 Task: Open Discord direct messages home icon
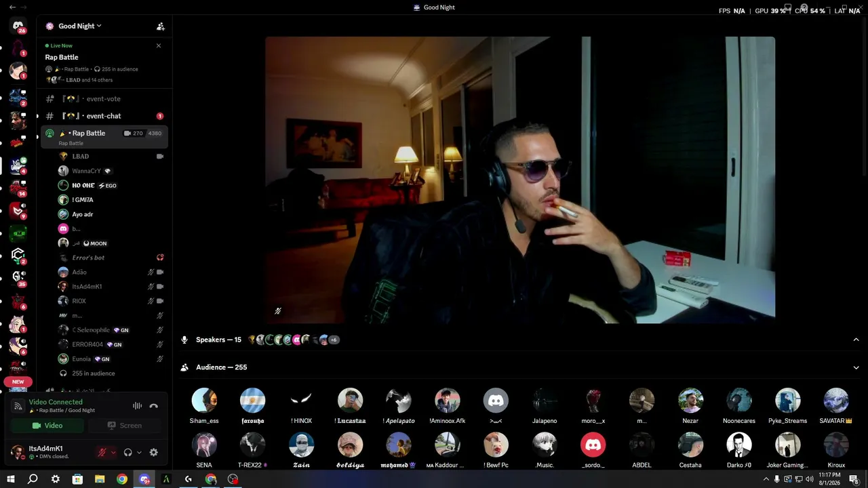click(18, 26)
